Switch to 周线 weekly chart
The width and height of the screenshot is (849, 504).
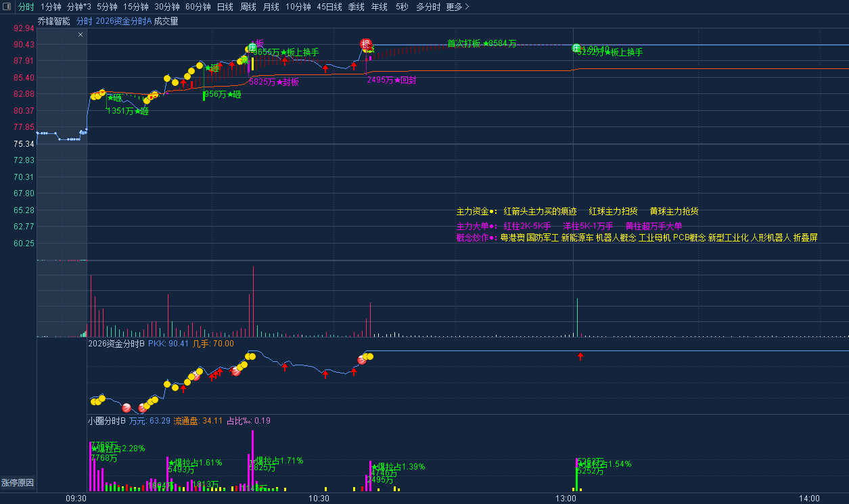248,7
